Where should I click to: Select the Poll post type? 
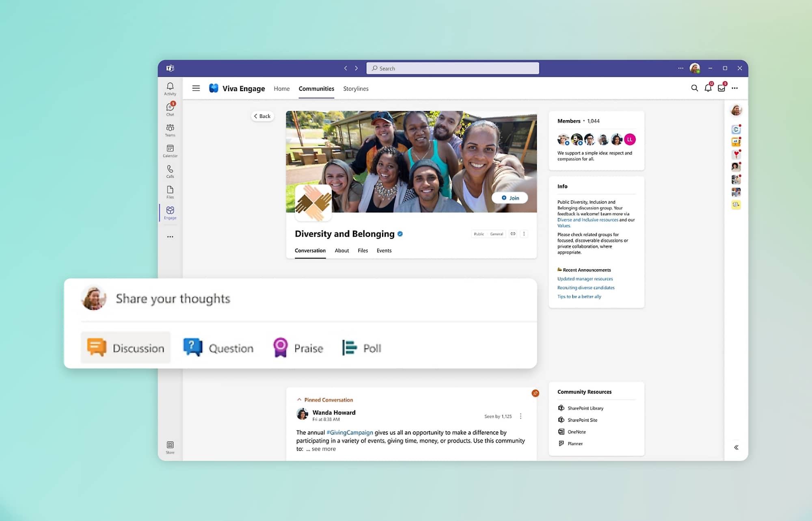362,348
